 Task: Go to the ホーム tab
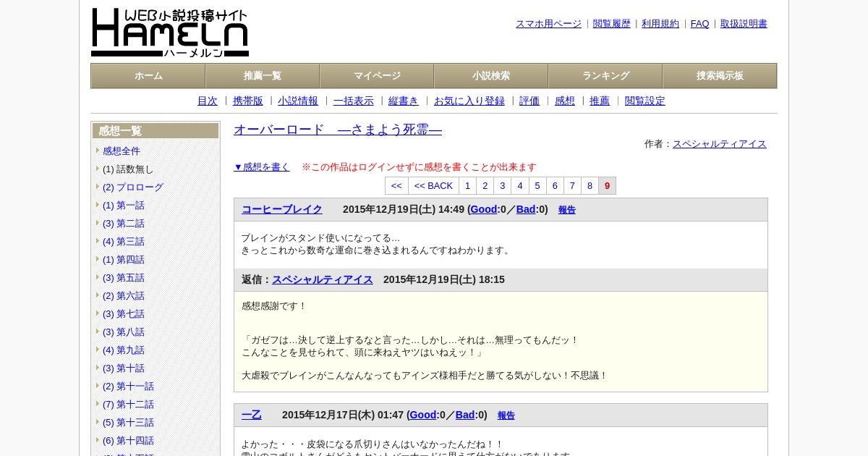click(x=148, y=76)
